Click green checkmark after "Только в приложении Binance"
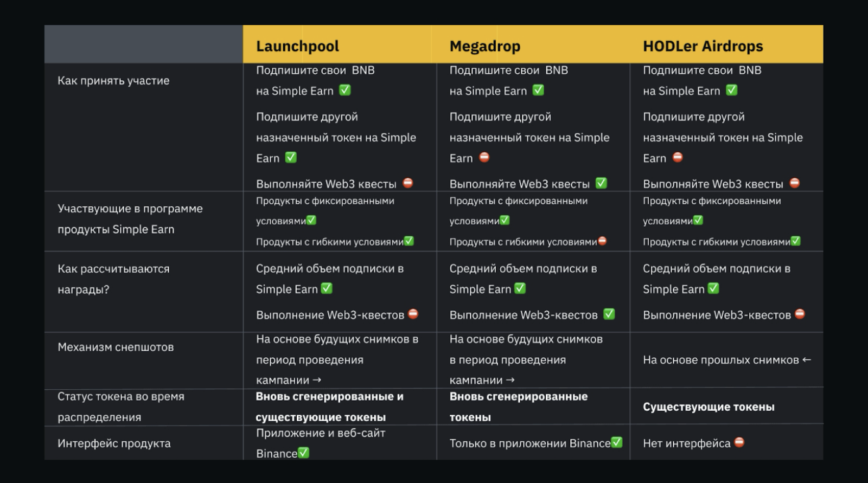The height and width of the screenshot is (483, 868). 617,443
